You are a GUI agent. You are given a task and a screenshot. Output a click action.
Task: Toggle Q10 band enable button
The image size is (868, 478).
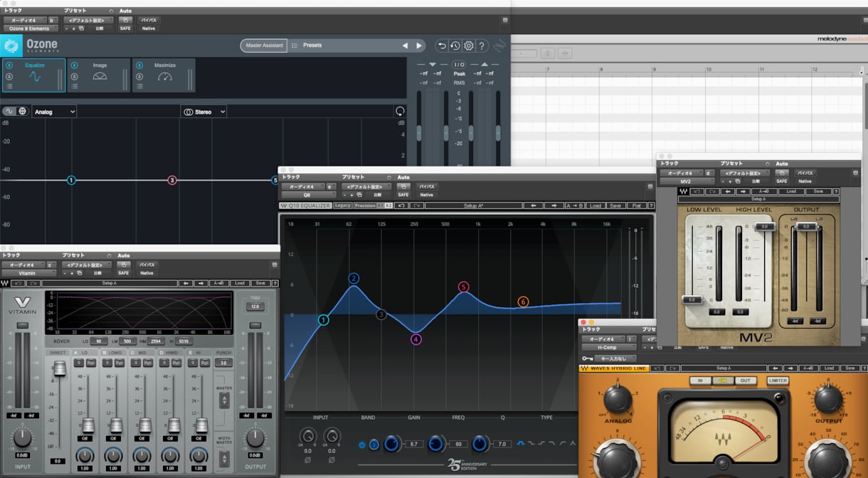(x=361, y=445)
